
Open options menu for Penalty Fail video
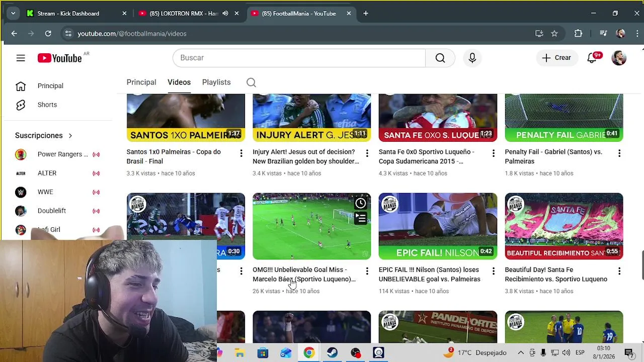[x=619, y=153]
